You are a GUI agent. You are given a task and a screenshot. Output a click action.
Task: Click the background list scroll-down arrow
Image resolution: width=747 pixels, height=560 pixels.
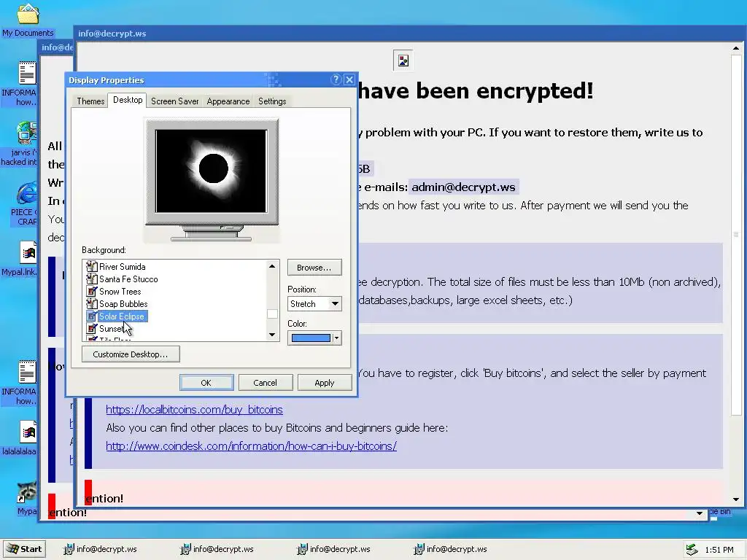(272, 335)
